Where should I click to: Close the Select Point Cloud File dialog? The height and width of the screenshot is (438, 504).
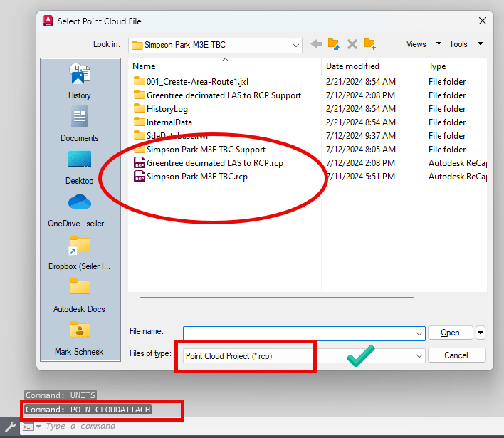[x=482, y=21]
